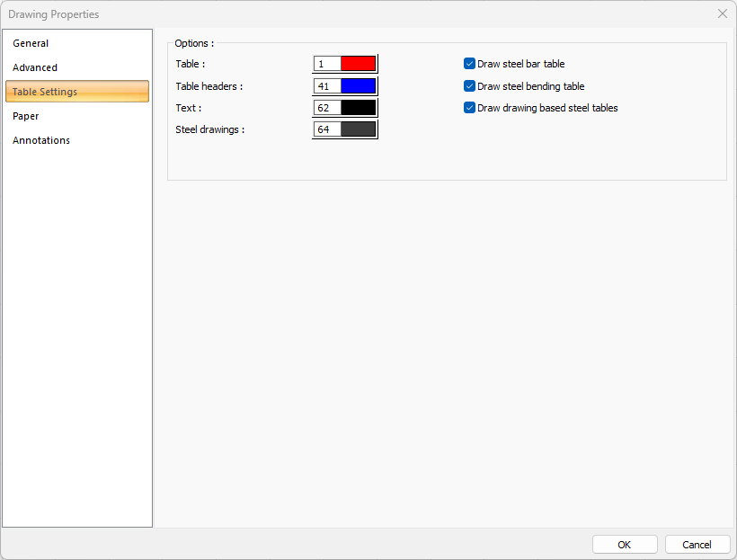Click the Drawing Properties title bar

(x=360, y=13)
